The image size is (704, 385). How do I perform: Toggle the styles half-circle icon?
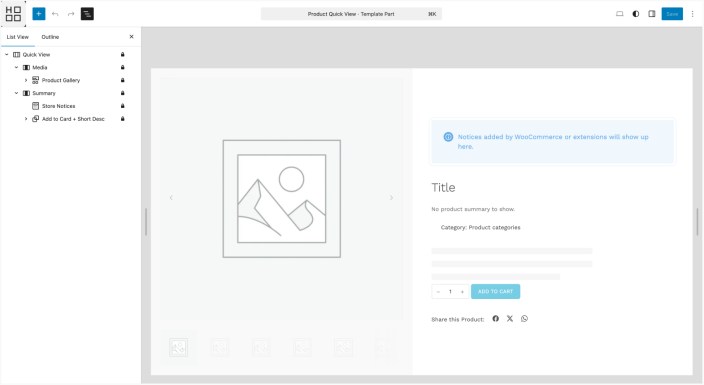636,14
